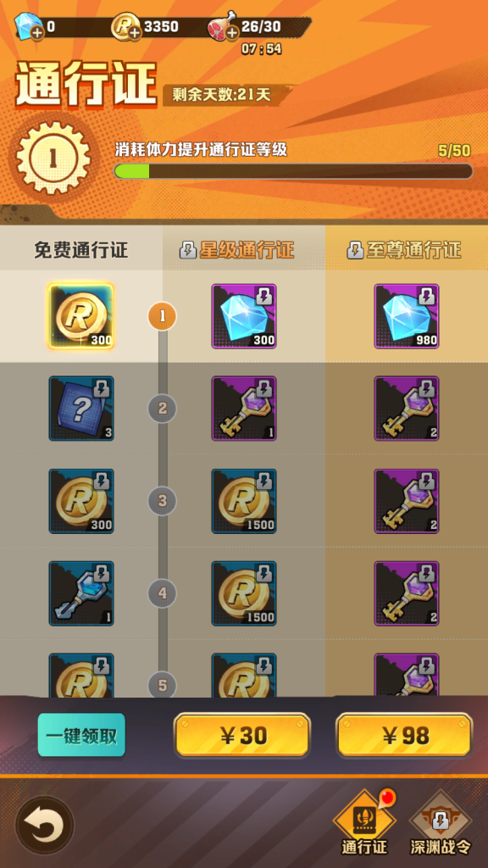Add diamonds using the plus icon
Image resolution: width=488 pixels, height=868 pixels.
pyautogui.click(x=37, y=34)
